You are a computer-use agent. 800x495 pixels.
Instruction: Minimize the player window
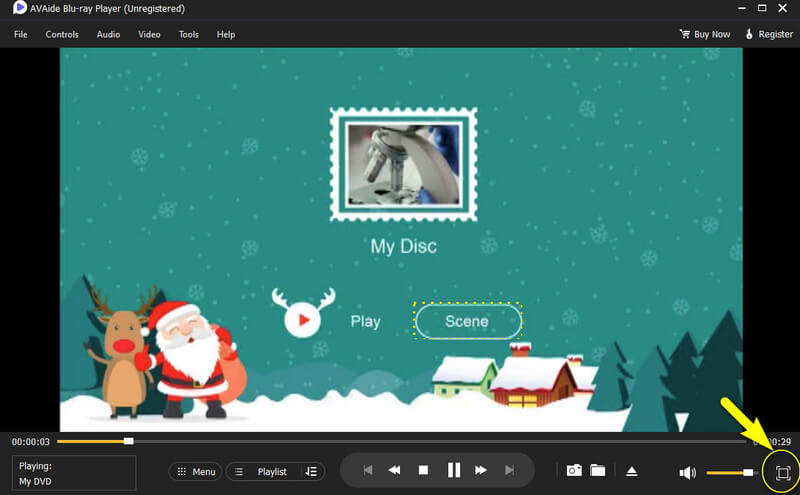pyautogui.click(x=742, y=8)
